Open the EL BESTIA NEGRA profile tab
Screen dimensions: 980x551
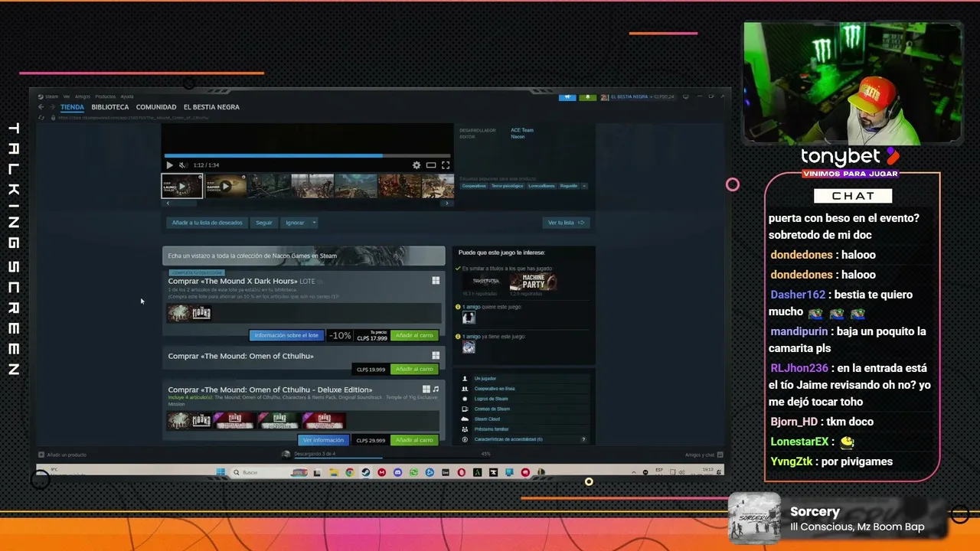211,107
